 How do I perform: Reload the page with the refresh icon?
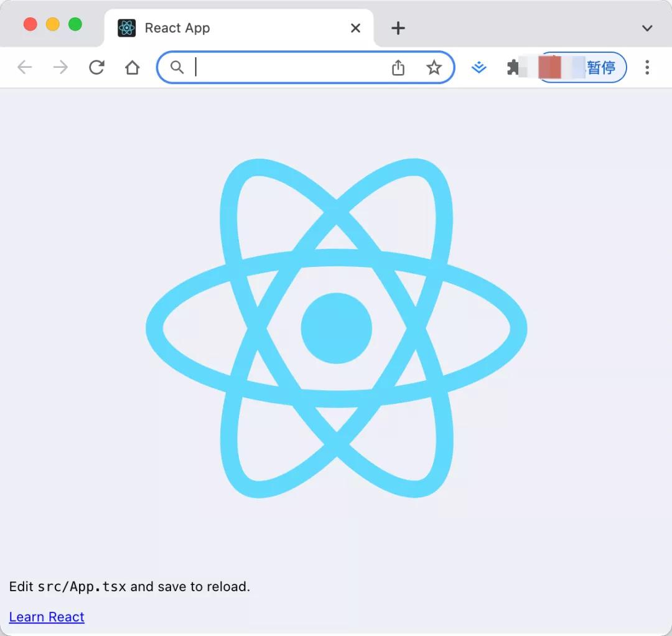[x=96, y=67]
